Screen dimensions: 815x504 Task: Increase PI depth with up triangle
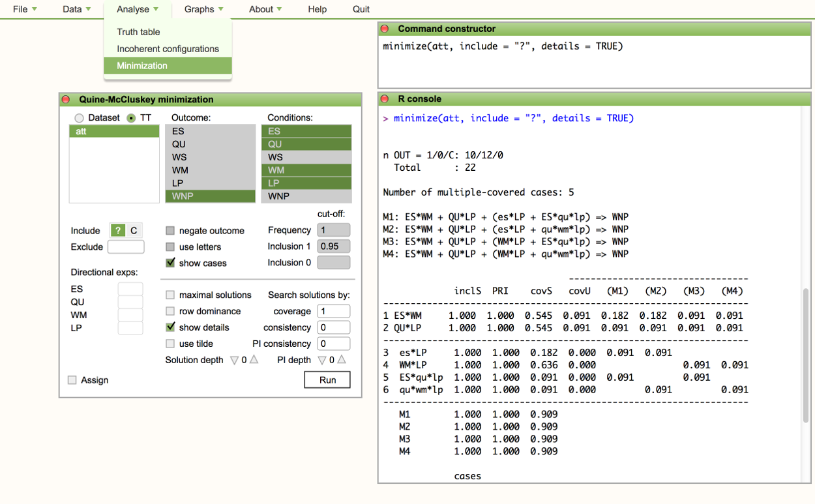click(x=341, y=360)
